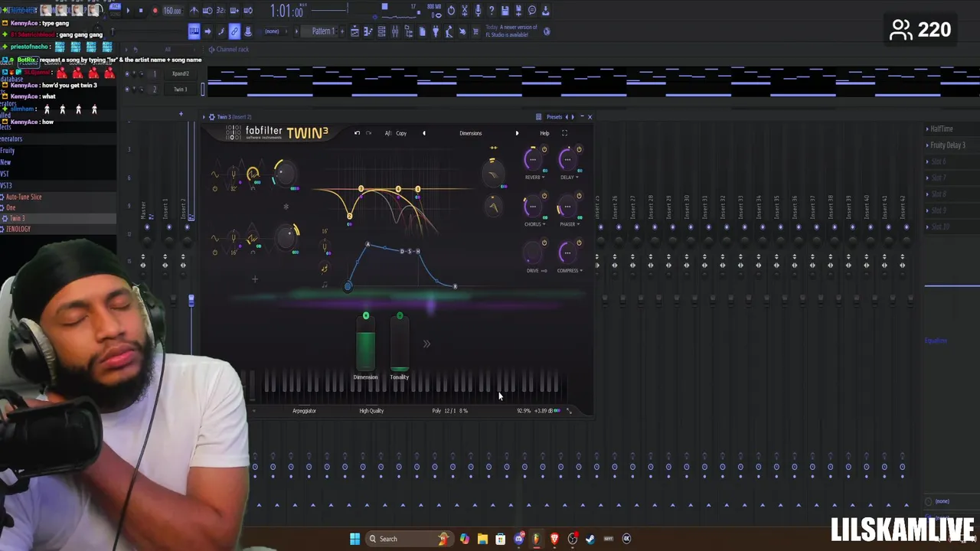Click the cut scissors icon
980x551 pixels.
coord(465,11)
